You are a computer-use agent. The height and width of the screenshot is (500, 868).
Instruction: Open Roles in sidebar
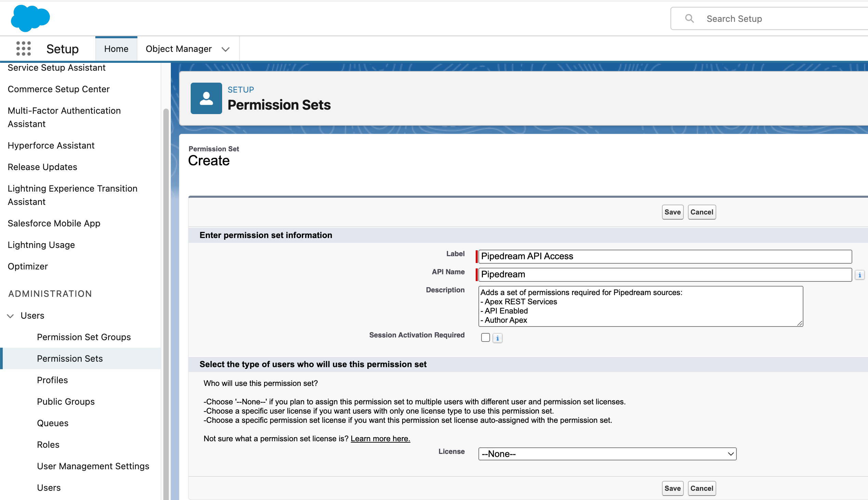point(48,445)
